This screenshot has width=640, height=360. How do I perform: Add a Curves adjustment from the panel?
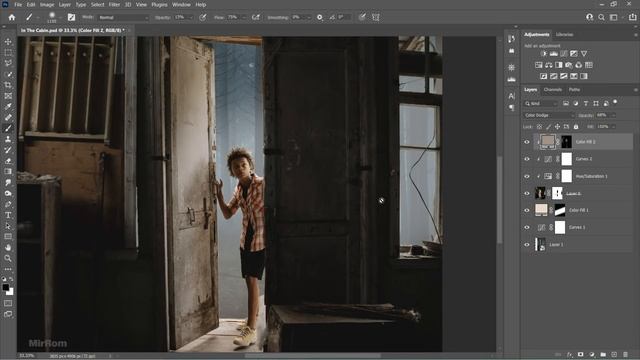pos(564,53)
